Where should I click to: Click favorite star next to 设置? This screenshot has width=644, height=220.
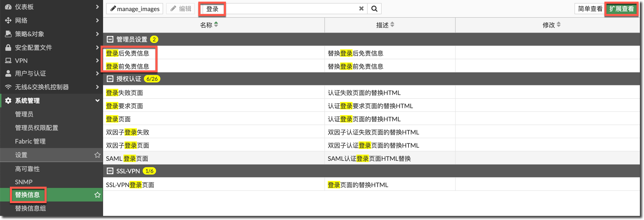click(x=97, y=155)
